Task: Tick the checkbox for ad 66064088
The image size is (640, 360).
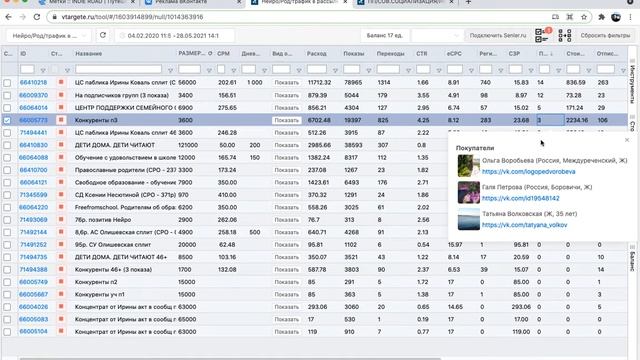Action: click(7, 158)
